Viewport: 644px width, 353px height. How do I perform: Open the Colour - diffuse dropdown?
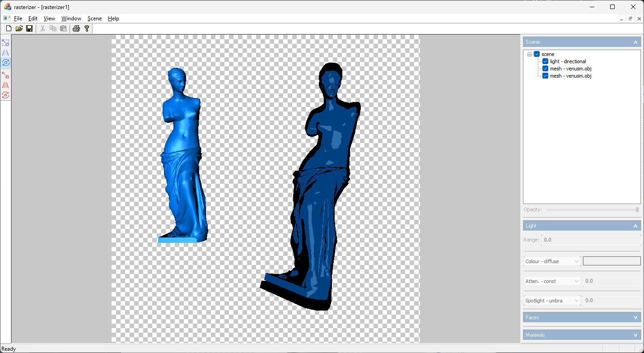click(552, 261)
